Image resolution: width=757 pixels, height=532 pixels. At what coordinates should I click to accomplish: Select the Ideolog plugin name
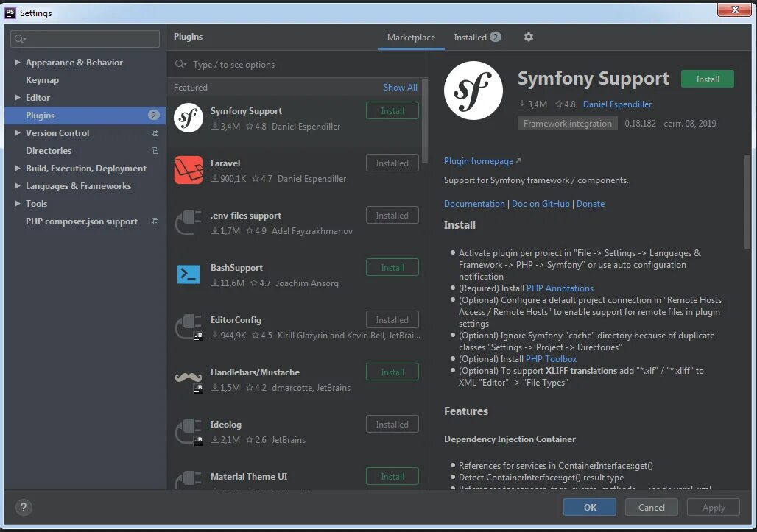pos(225,425)
